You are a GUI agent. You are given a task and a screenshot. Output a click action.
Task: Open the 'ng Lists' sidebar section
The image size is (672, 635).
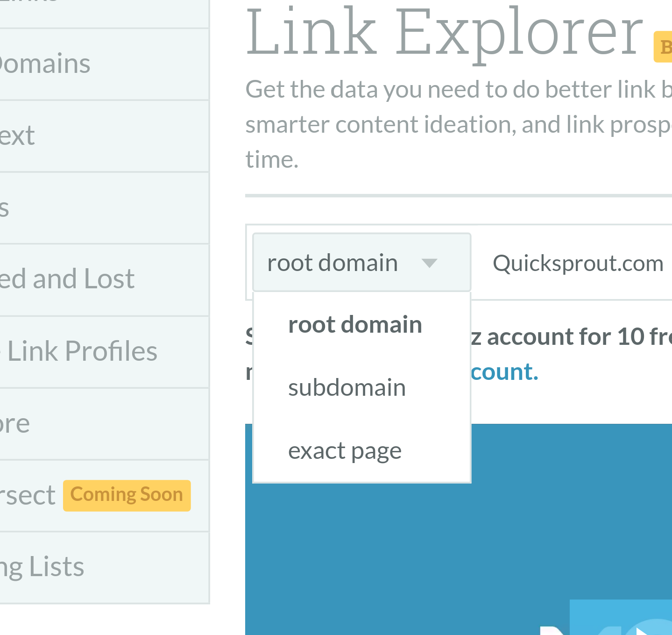pos(104,567)
